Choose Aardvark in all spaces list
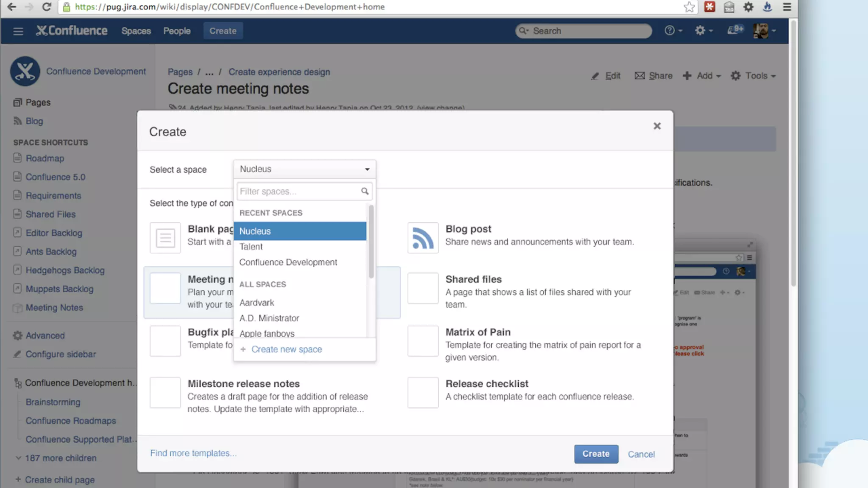 pos(257,302)
